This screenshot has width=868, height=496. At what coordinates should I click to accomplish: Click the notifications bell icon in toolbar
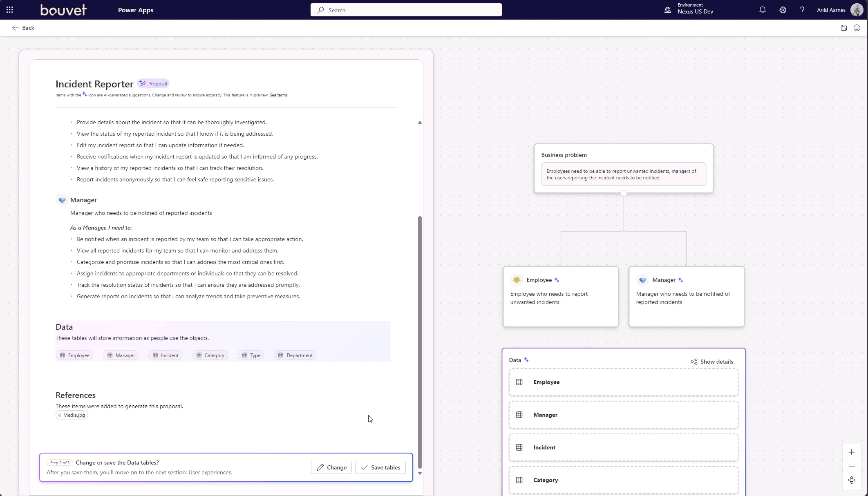coord(763,10)
